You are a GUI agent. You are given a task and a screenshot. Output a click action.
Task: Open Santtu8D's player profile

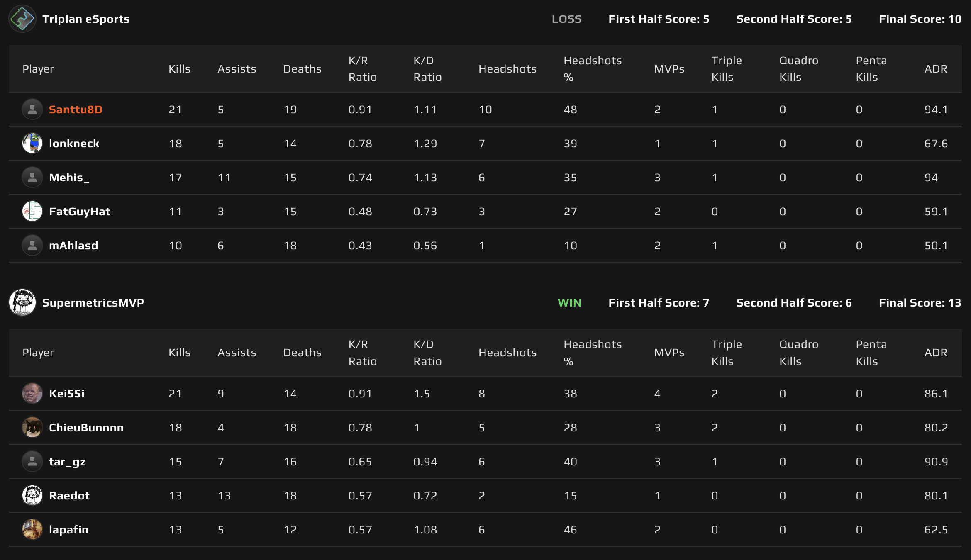click(76, 109)
